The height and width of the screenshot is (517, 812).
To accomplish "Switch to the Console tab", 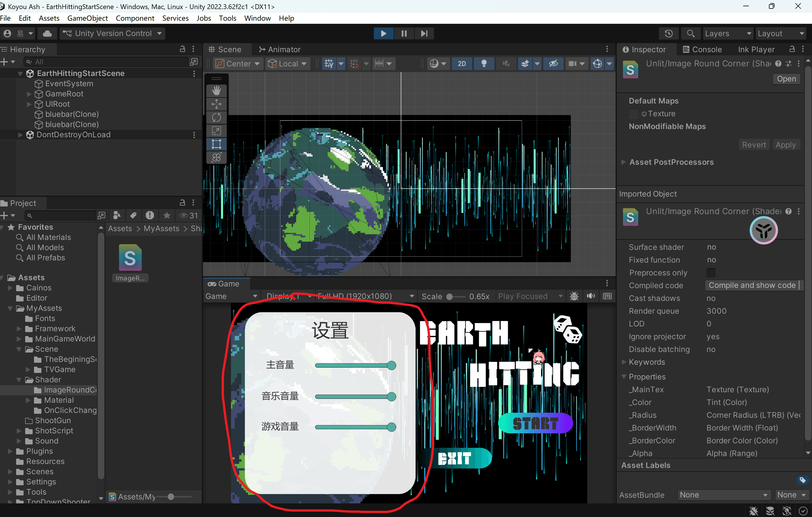I will coord(702,50).
